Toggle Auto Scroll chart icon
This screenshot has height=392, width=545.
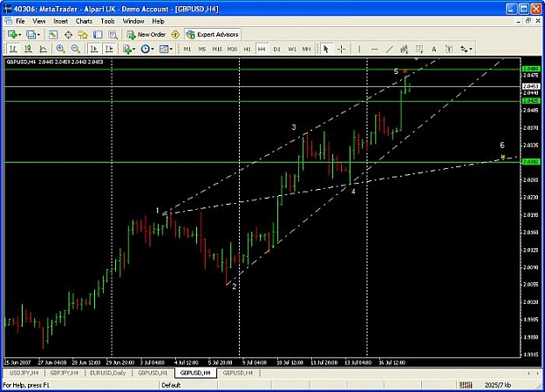point(94,49)
